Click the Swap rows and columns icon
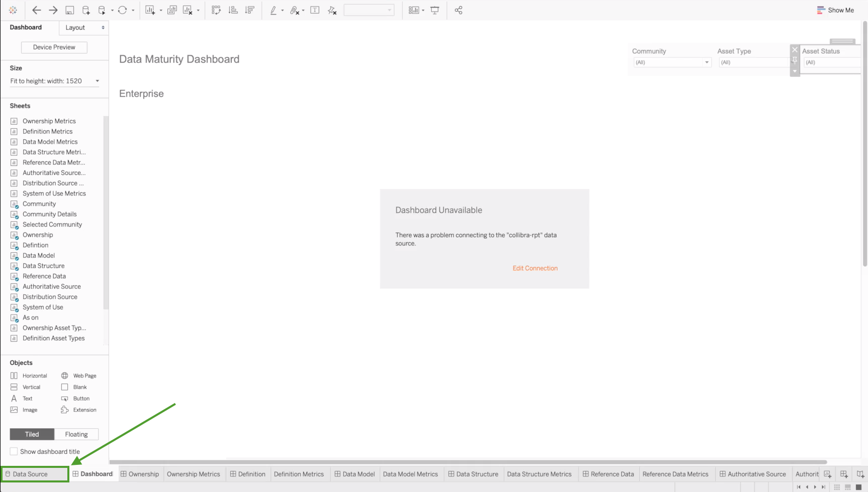868x492 pixels. tap(216, 10)
